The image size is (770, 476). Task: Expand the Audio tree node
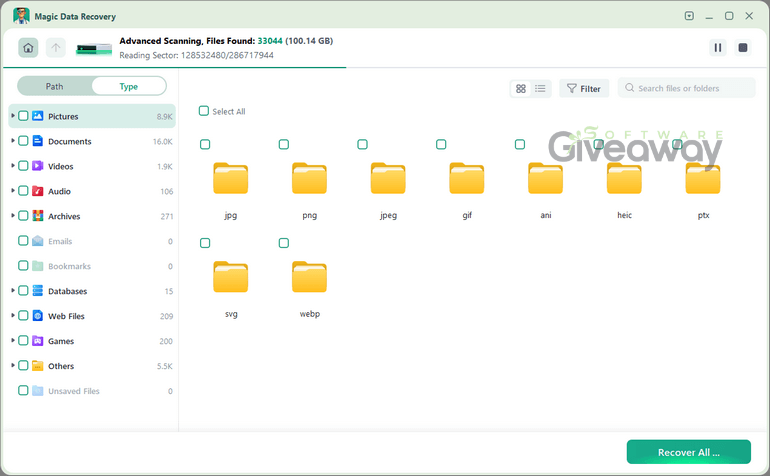coord(13,191)
